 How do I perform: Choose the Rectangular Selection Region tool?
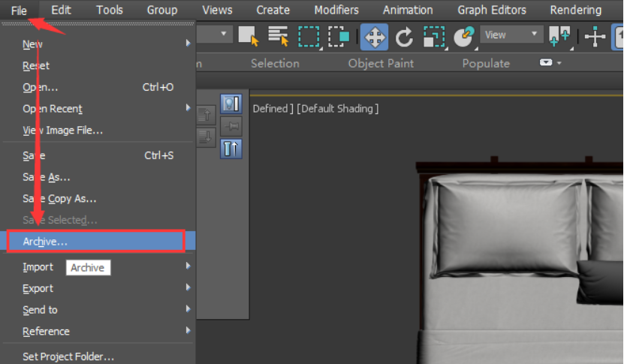(x=309, y=35)
